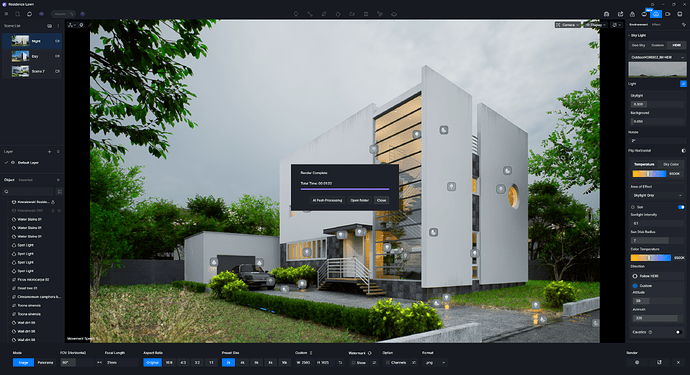690x375 pixels.
Task: Open the Skylight Only area dropdown
Action: [657, 195]
